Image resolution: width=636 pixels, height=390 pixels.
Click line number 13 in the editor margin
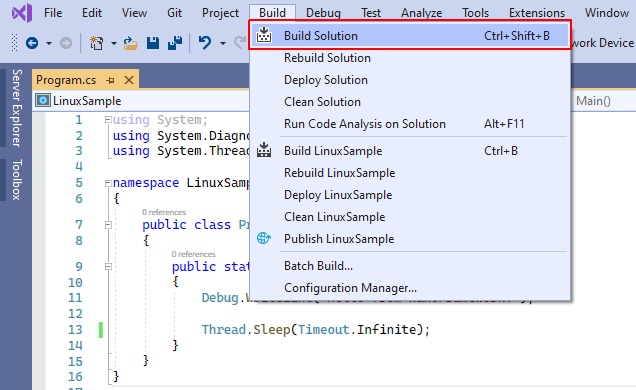pos(75,329)
